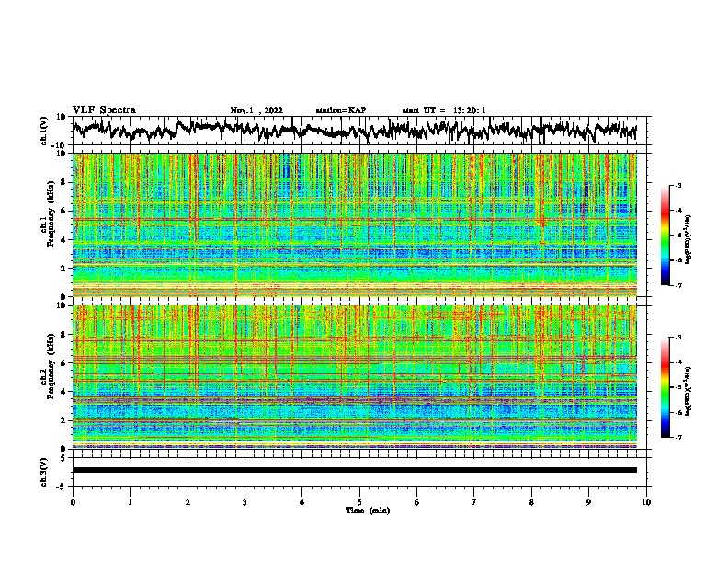
Task: Click the 'ch.1(V)' waveform axis label
Action: point(44,131)
